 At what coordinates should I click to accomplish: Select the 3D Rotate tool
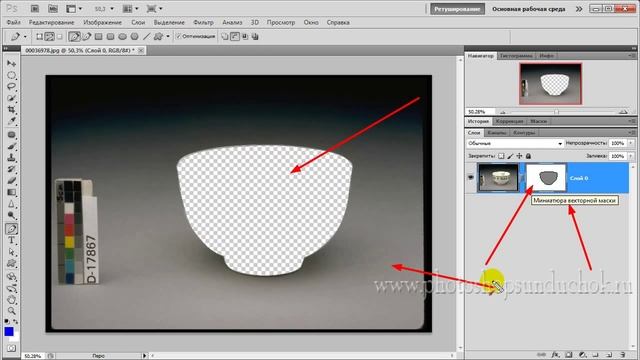pos(11,277)
